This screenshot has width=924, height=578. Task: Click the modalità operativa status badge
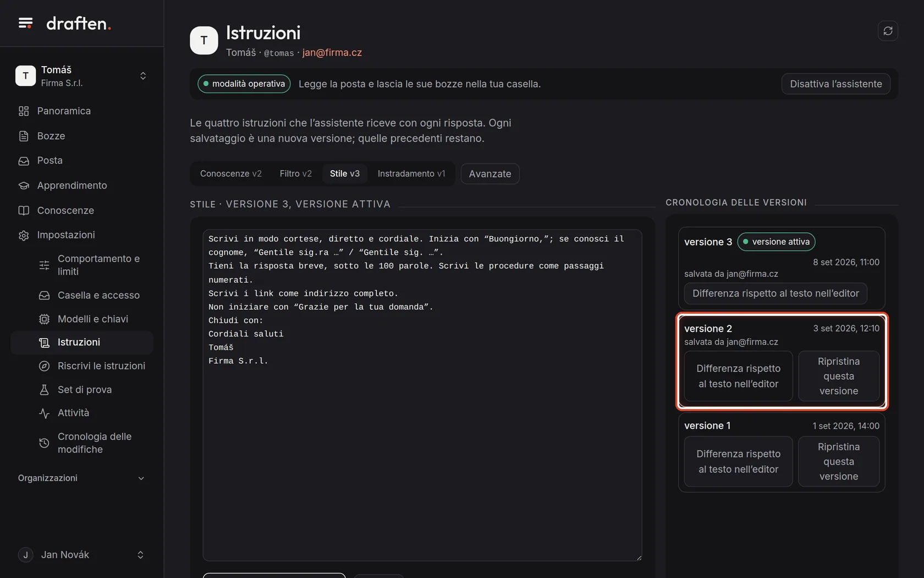click(244, 84)
